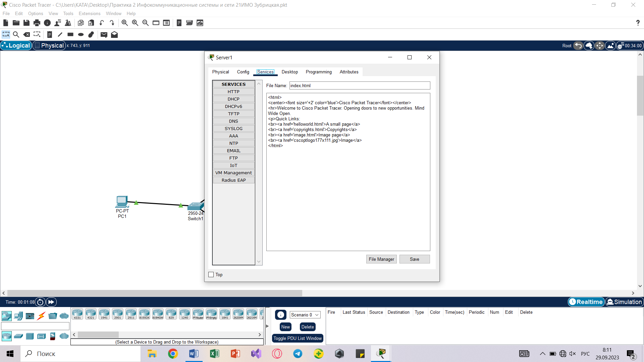Click the Windows search box
This screenshot has height=362, width=644.
pos(80,354)
